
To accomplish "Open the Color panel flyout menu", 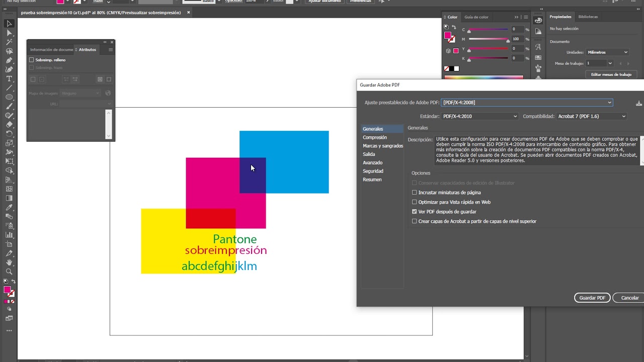I will 526,17.
